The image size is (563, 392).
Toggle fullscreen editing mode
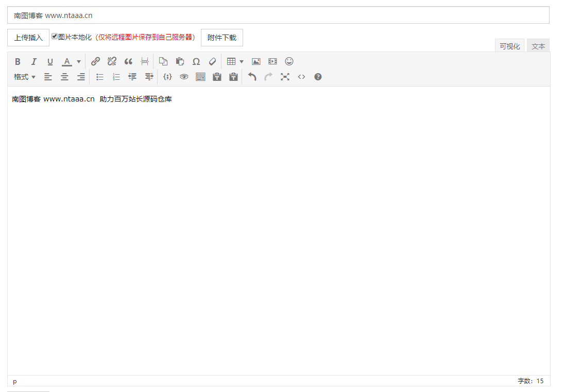point(285,77)
